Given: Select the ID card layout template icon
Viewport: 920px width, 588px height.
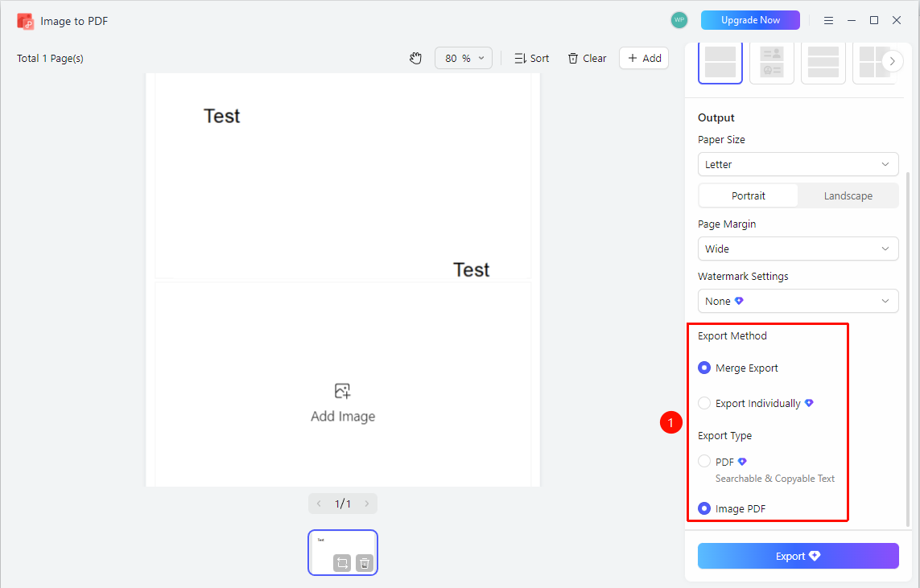Looking at the screenshot, I should coord(772,62).
